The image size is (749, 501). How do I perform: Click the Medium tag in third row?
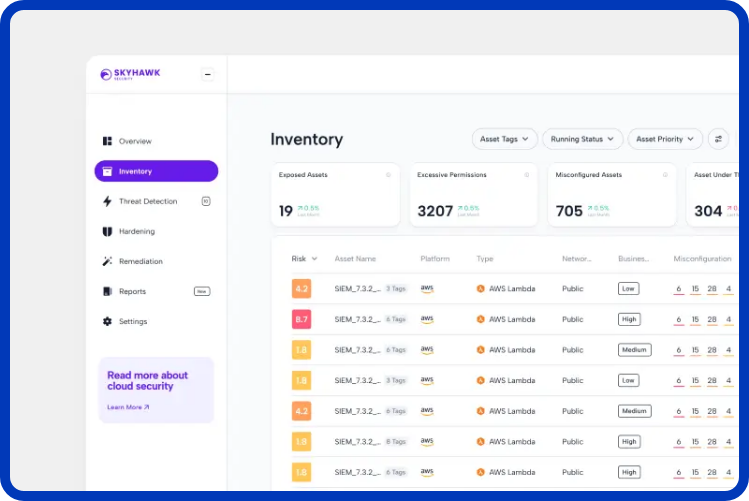pos(634,350)
